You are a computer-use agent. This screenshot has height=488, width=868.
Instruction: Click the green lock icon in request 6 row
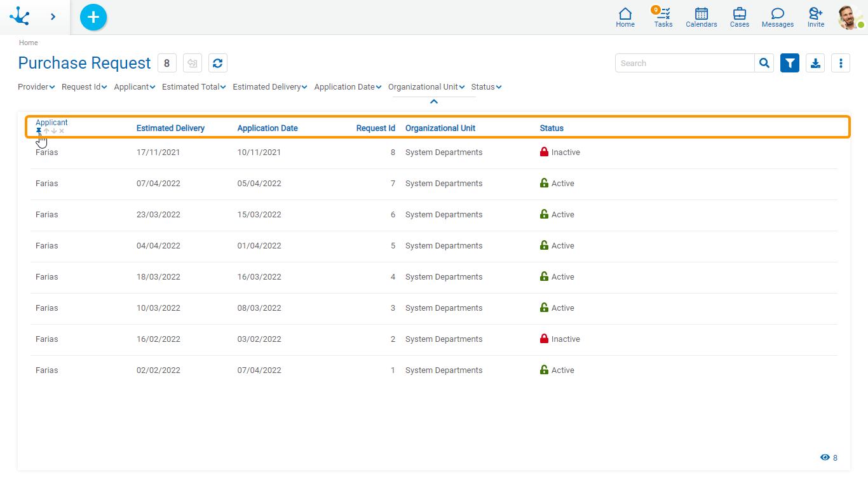click(544, 214)
